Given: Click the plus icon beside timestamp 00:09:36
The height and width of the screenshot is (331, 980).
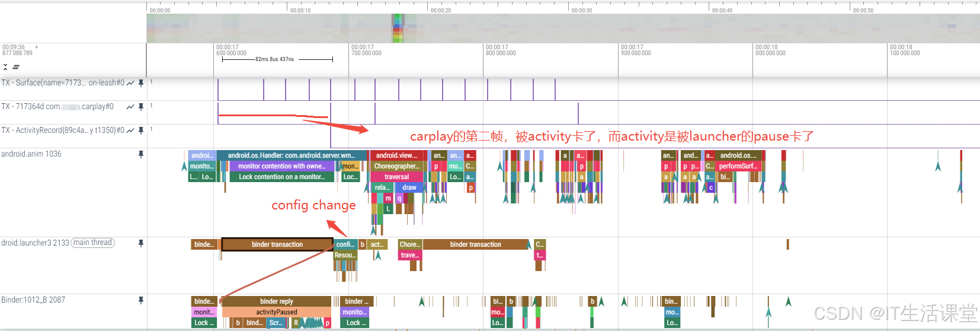Looking at the screenshot, I should [37, 47].
